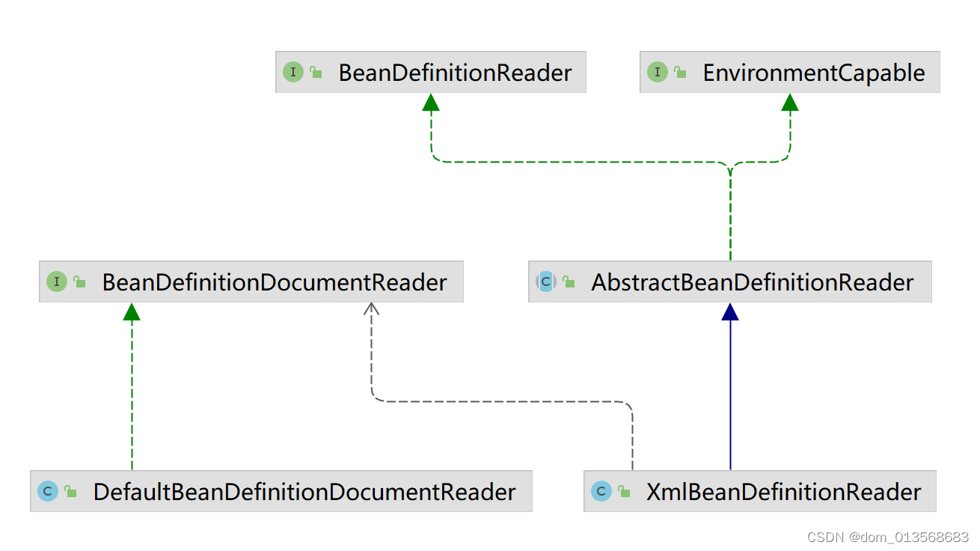980x551 pixels.
Task: Click the public lock icon beside BeanDefinitionDocumentReader
Action: tap(79, 282)
